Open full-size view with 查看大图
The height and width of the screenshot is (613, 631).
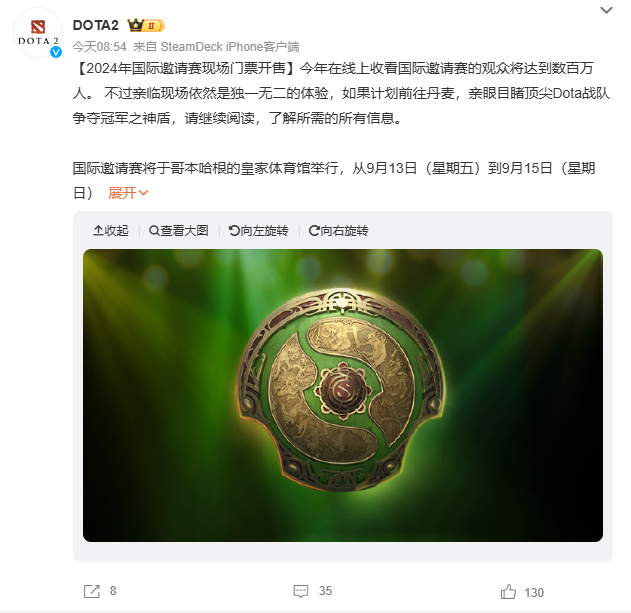[x=179, y=231]
